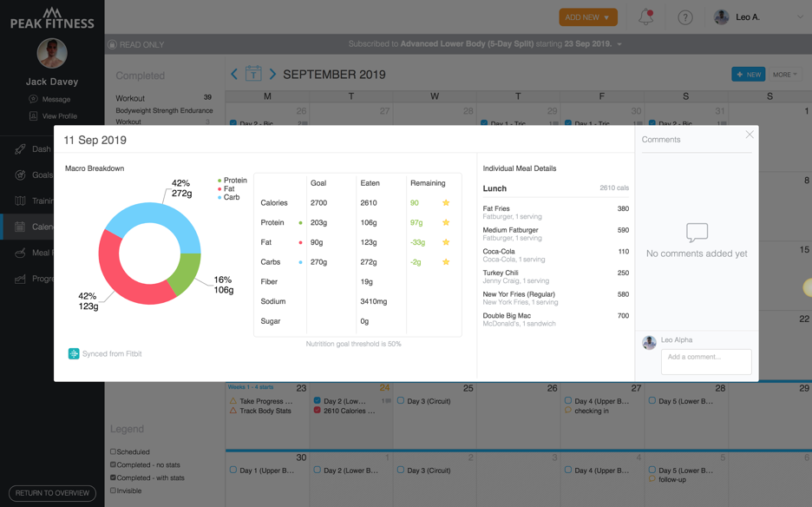Open the checking in comment icon
Image resolution: width=812 pixels, height=507 pixels.
pyautogui.click(x=568, y=410)
